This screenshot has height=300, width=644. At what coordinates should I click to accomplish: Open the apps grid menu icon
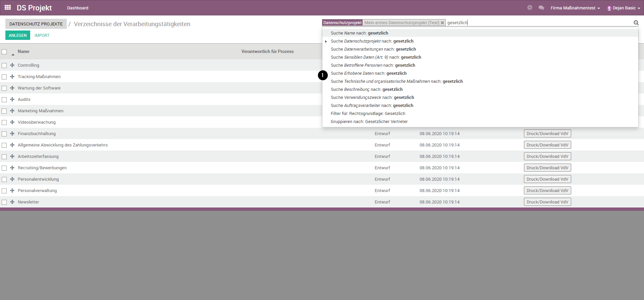[x=8, y=7]
